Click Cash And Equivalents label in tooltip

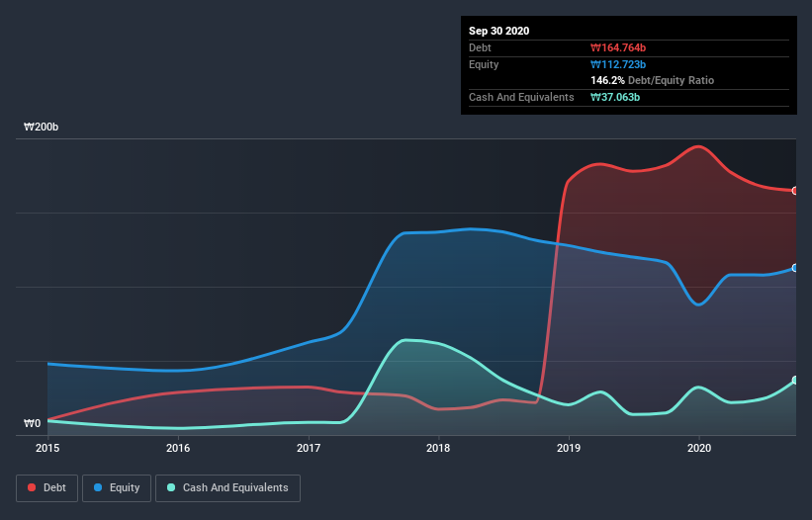[x=521, y=97]
